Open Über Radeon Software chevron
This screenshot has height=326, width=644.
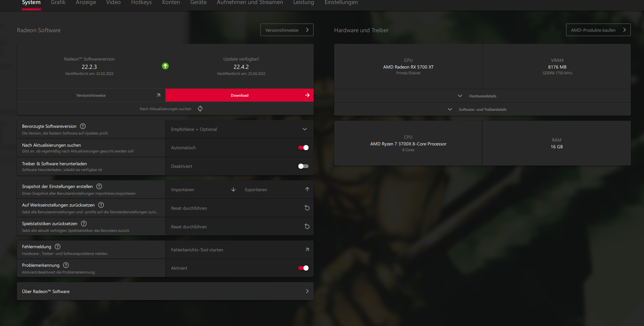307,291
